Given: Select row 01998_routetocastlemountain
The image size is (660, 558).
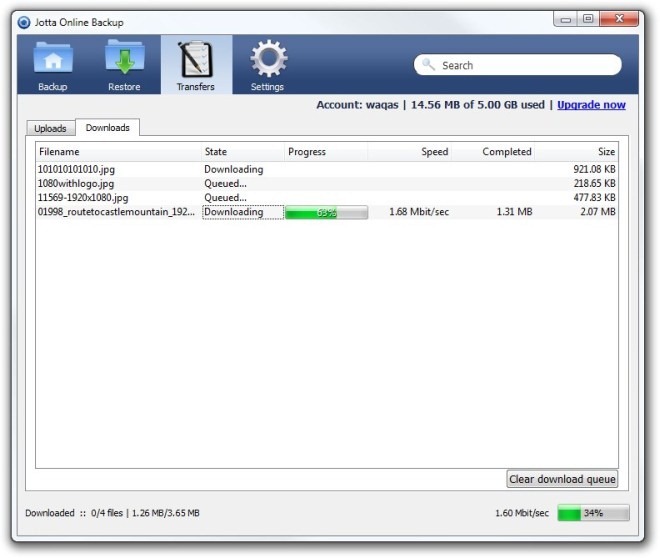Looking at the screenshot, I should (327, 212).
